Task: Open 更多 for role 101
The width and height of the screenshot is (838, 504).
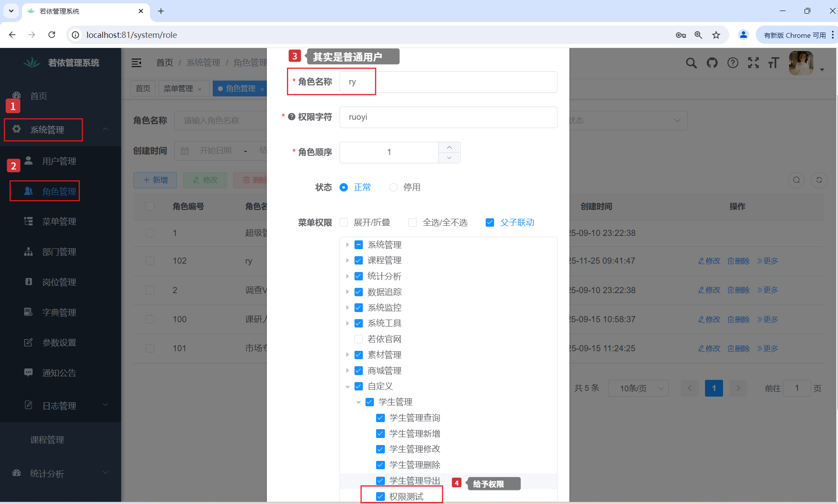Action: point(768,349)
